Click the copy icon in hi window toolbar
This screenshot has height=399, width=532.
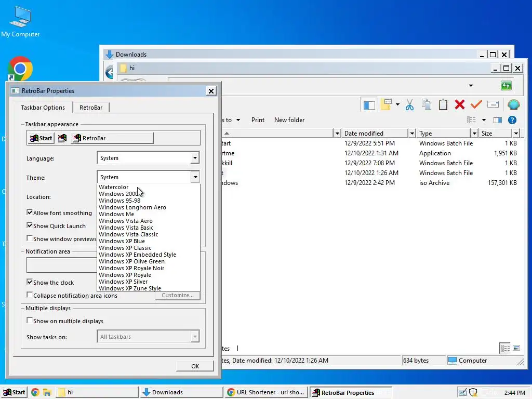tap(427, 104)
